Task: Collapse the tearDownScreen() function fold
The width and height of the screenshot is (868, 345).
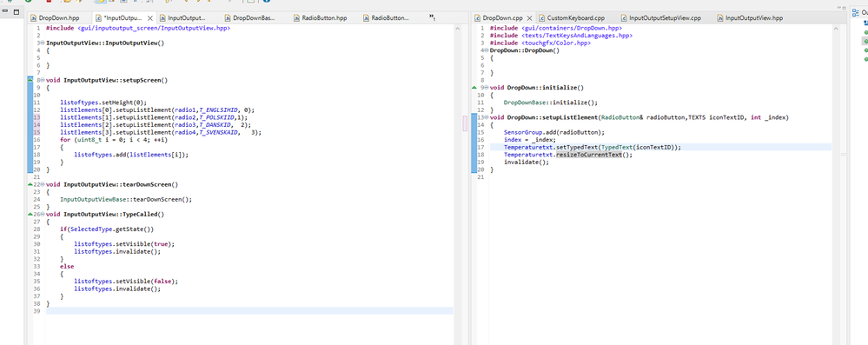Action: [x=43, y=184]
